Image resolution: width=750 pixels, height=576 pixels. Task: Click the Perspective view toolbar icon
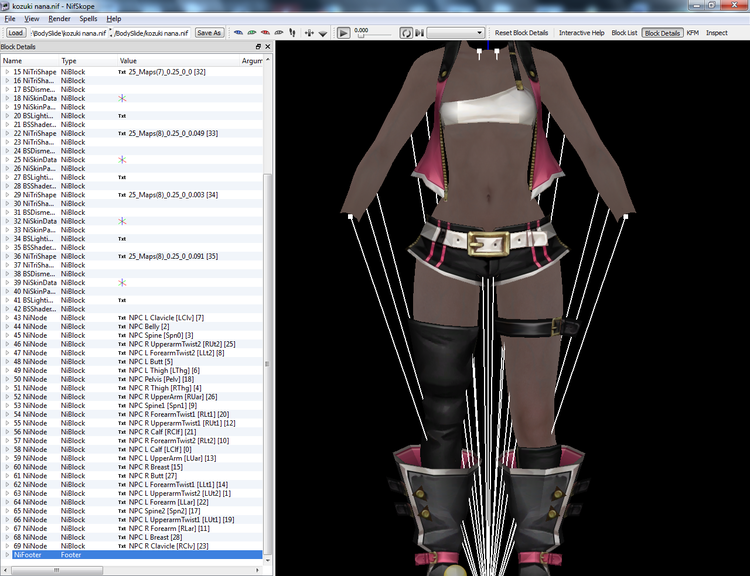tap(323, 33)
